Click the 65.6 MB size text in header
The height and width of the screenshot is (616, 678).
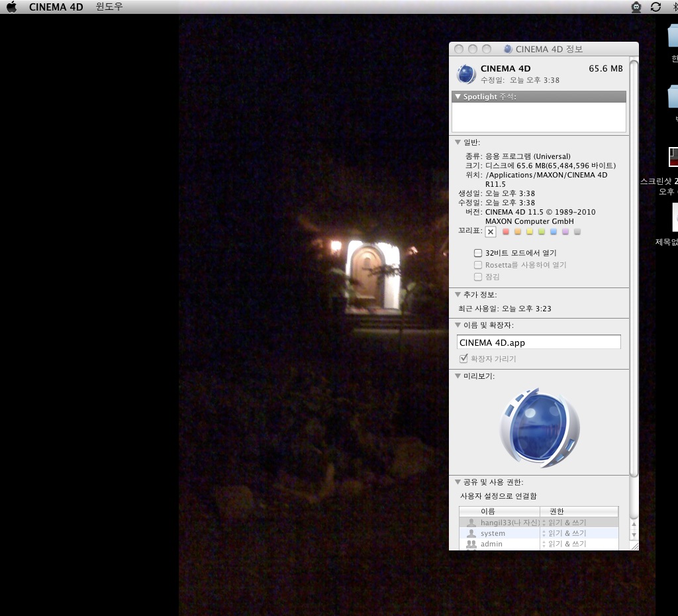[605, 68]
